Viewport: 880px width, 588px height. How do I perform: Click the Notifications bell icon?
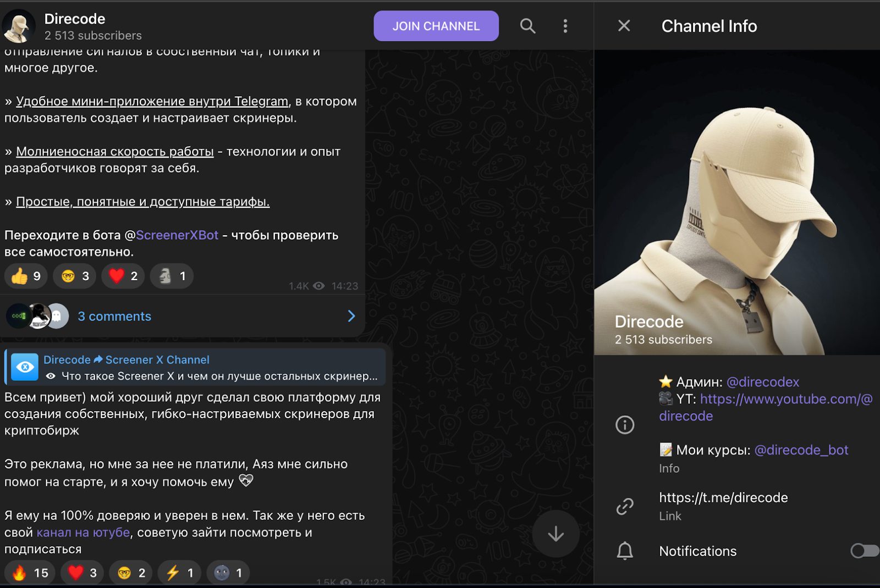point(625,551)
